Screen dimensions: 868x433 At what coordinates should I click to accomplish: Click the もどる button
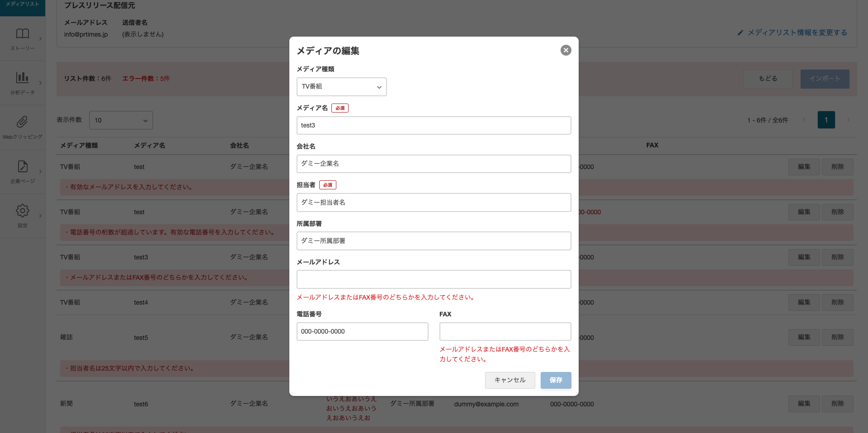(x=768, y=79)
